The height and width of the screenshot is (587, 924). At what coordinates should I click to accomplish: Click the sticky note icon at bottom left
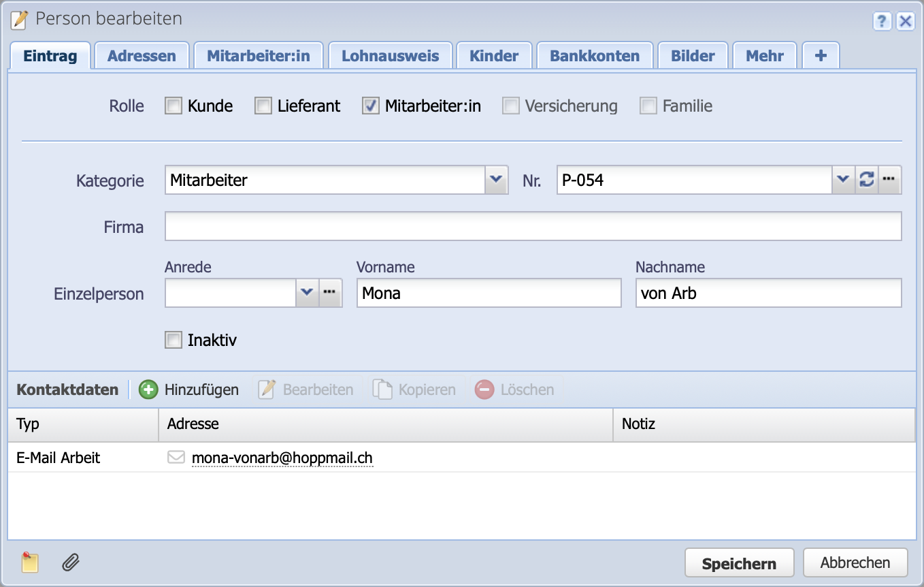(29, 562)
